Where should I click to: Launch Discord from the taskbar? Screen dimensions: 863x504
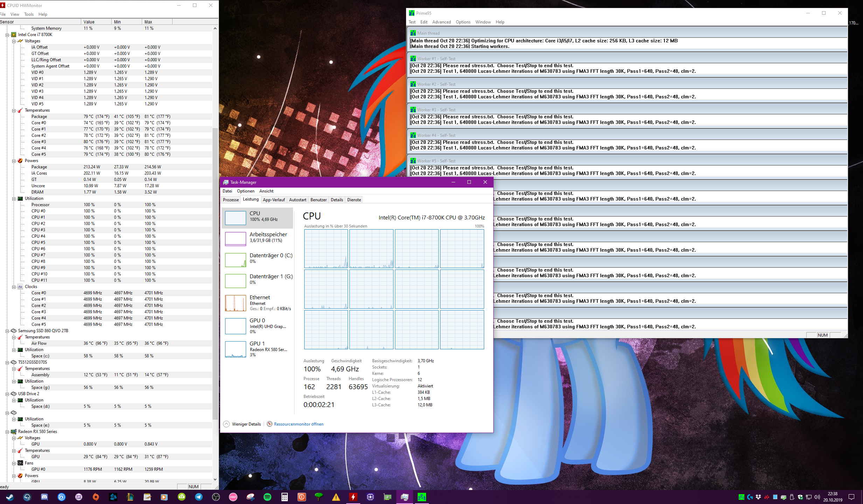pos(44,497)
